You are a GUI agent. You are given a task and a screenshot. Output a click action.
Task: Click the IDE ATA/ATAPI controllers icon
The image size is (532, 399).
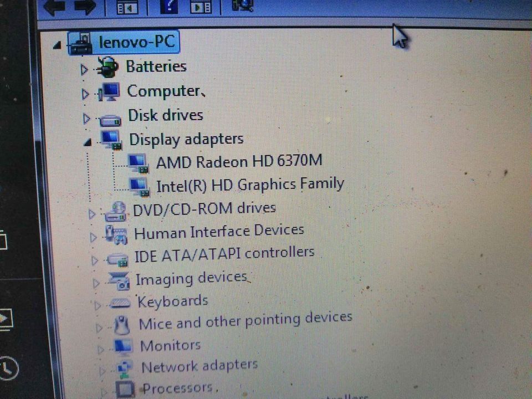117,260
